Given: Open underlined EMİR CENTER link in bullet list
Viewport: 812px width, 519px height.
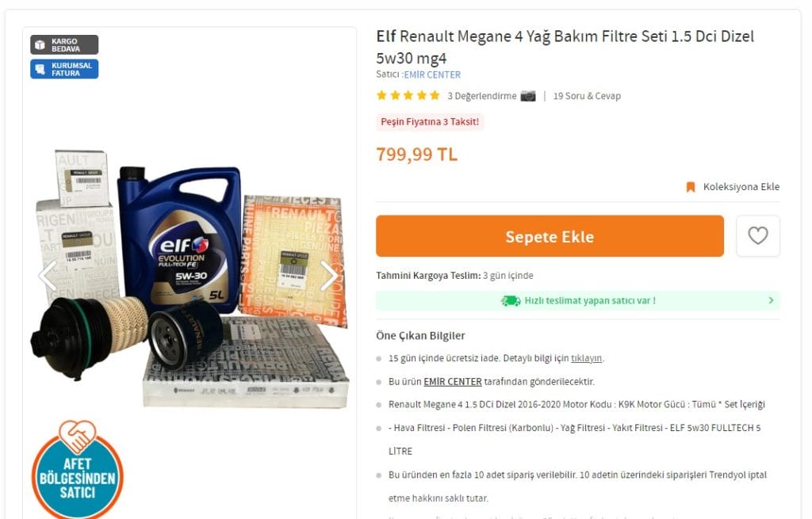Looking at the screenshot, I should [453, 381].
